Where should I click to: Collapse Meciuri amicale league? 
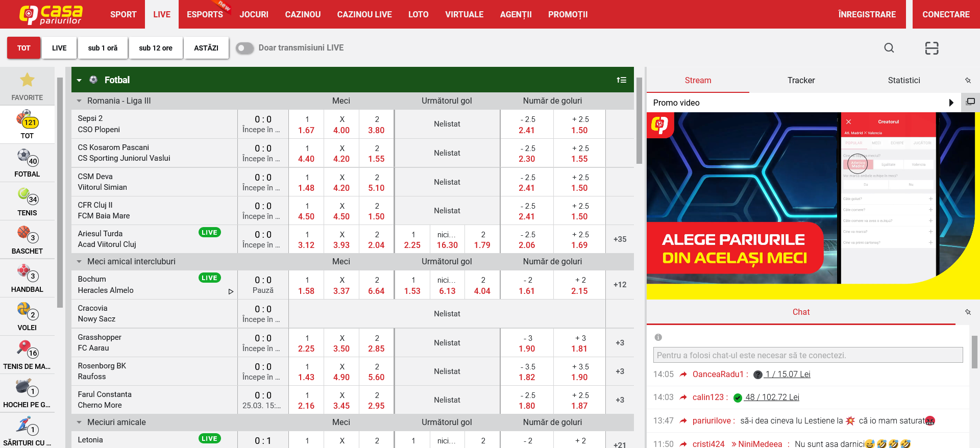(79, 422)
